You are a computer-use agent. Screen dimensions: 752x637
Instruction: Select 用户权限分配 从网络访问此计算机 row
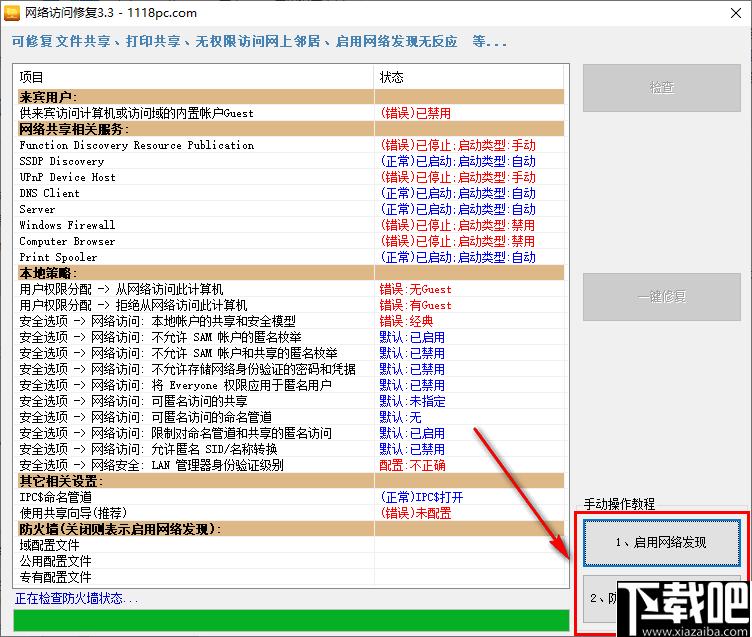point(291,289)
